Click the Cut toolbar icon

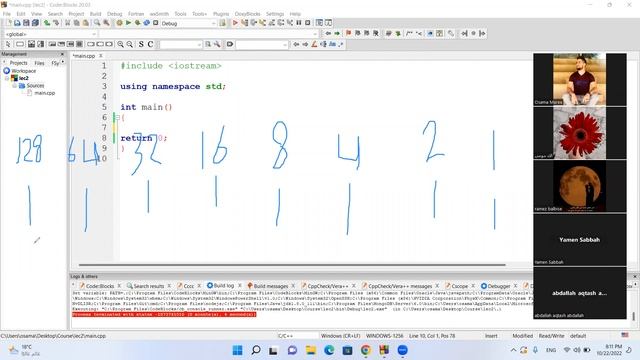(x=68, y=23)
